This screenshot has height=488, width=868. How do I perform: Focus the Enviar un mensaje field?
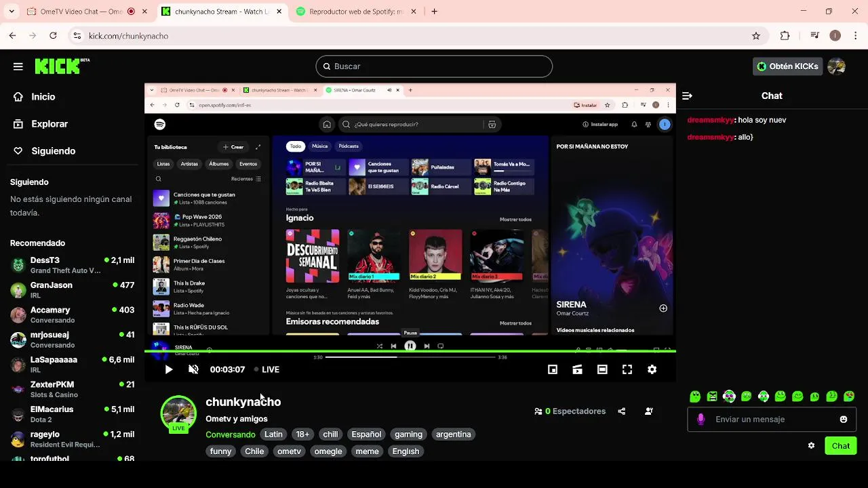pos(772,420)
